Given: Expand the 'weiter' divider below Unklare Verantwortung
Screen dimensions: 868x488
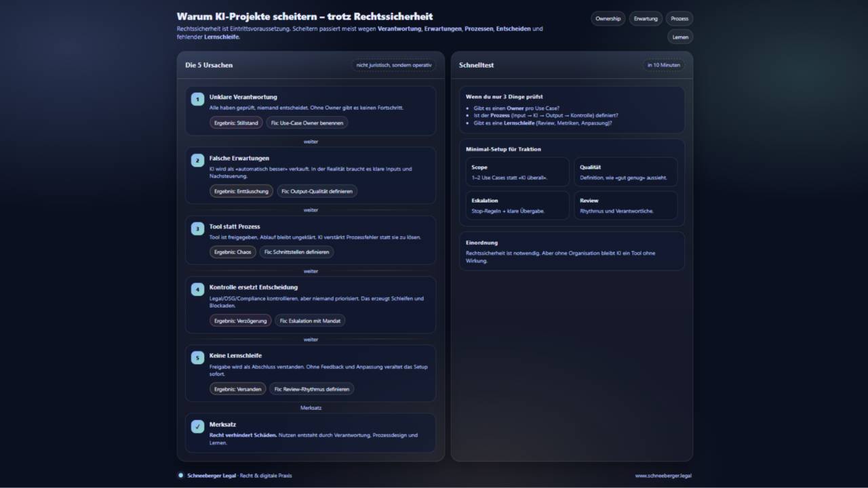Looking at the screenshot, I should pos(311,142).
